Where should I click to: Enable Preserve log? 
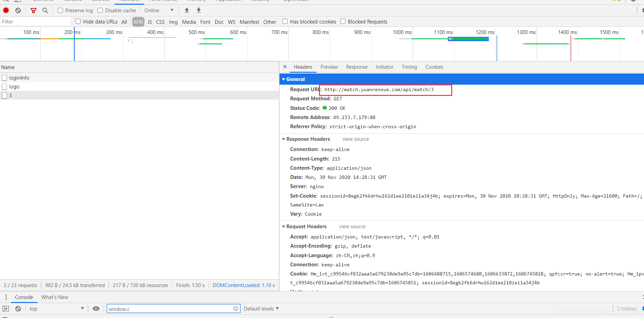tap(60, 10)
